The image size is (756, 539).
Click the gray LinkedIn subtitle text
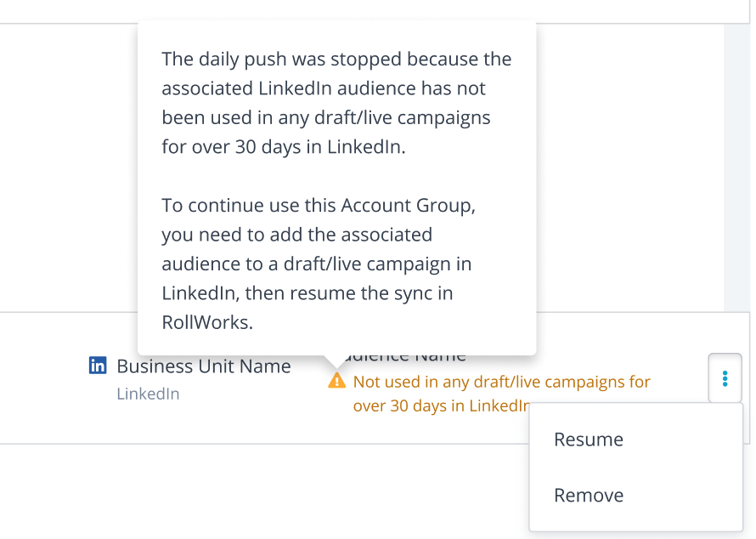click(148, 394)
